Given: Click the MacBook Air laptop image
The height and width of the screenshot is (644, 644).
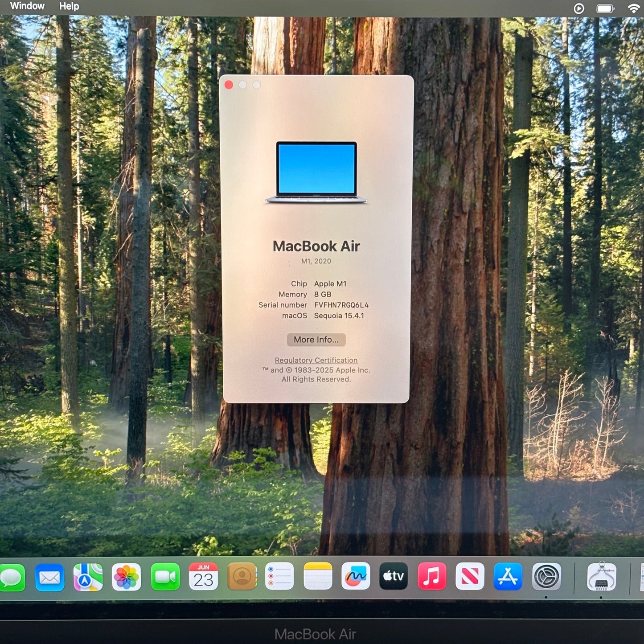Looking at the screenshot, I should tap(316, 172).
